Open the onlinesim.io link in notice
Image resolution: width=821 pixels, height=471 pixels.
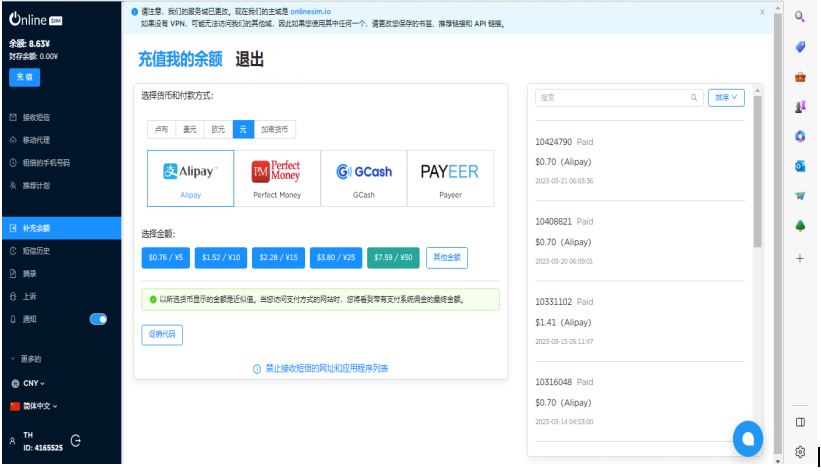click(x=310, y=12)
